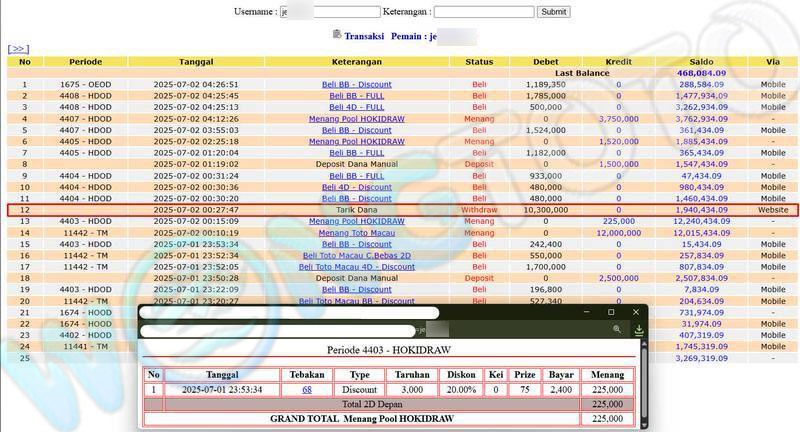
Task: Click the >> next page link
Action: point(18,48)
